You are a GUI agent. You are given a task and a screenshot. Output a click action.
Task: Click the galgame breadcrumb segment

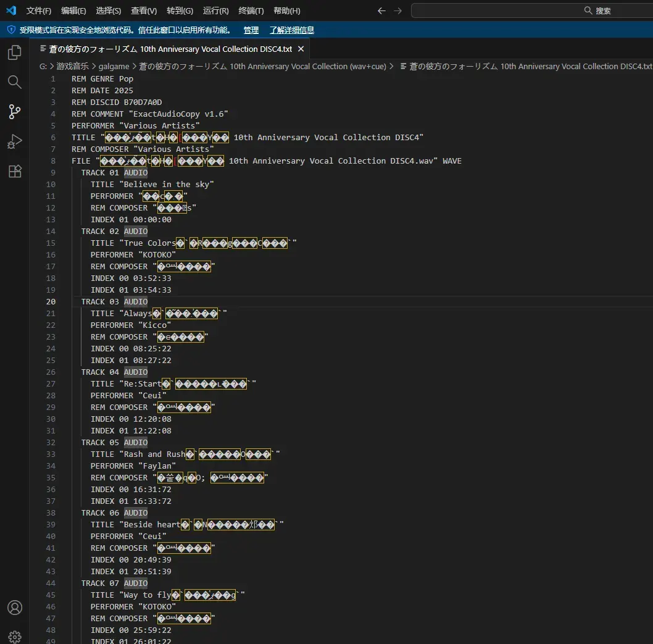[x=114, y=66]
